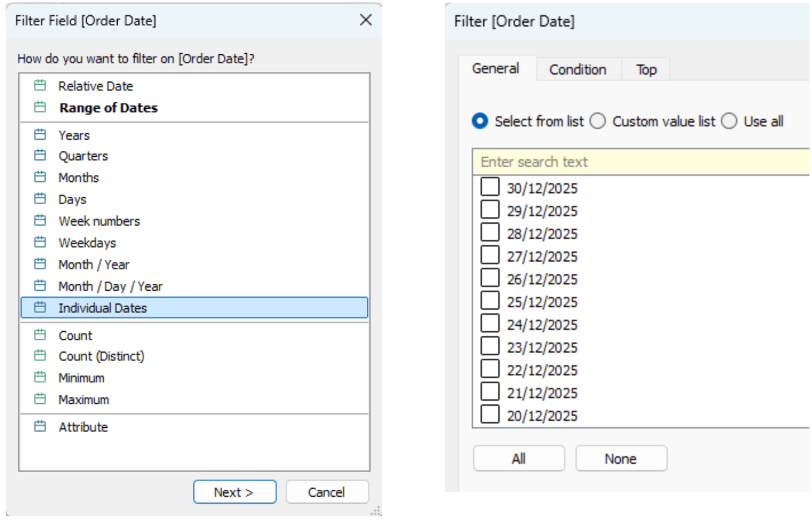This screenshot has width=812, height=522.
Task: Click the green calendar icon beside Maximum
Action: coord(40,399)
